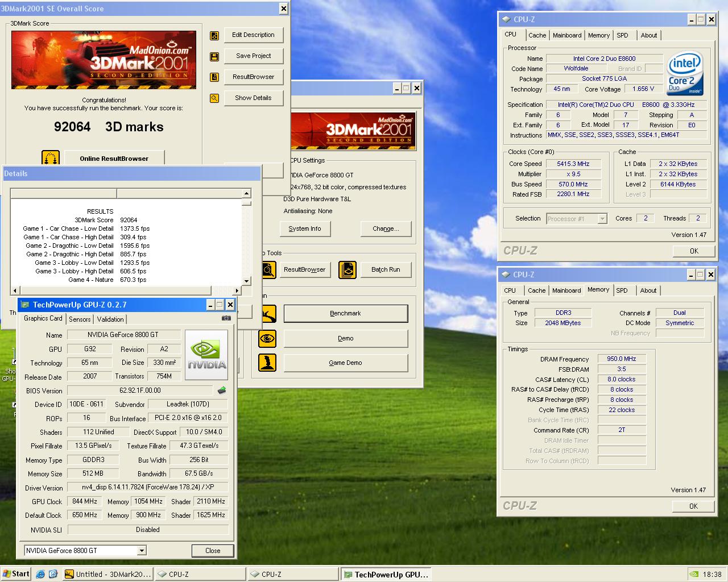
Task: Click the Change... button
Action: pos(386,228)
